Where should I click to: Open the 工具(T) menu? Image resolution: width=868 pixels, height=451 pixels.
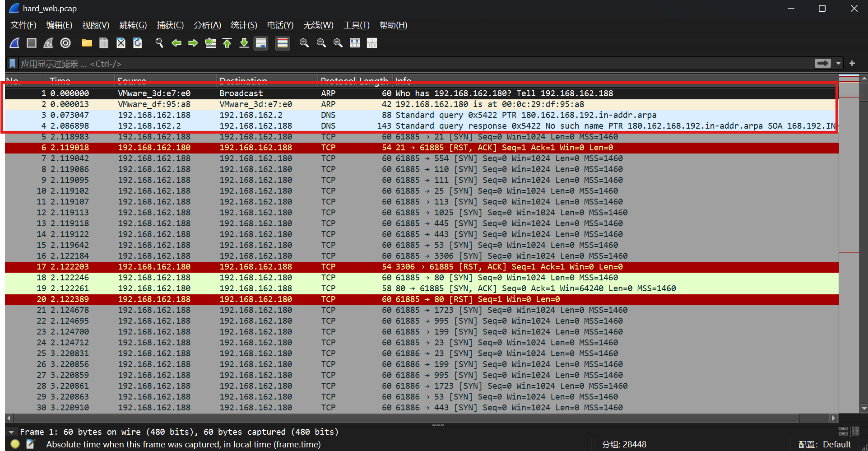[357, 25]
